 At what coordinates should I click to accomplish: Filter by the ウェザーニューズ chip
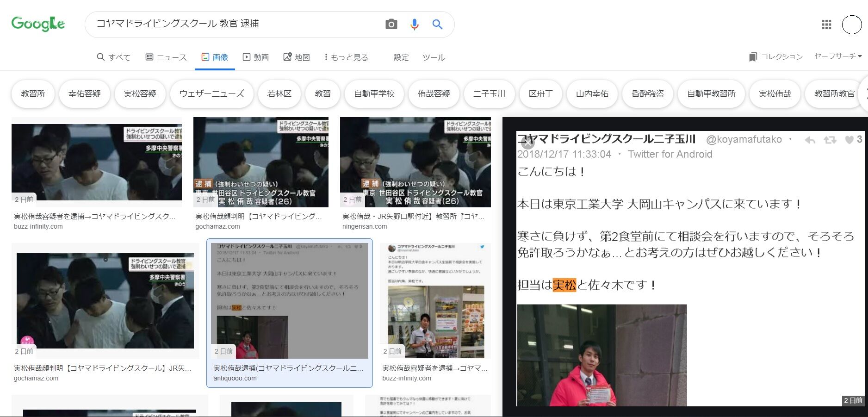click(211, 94)
